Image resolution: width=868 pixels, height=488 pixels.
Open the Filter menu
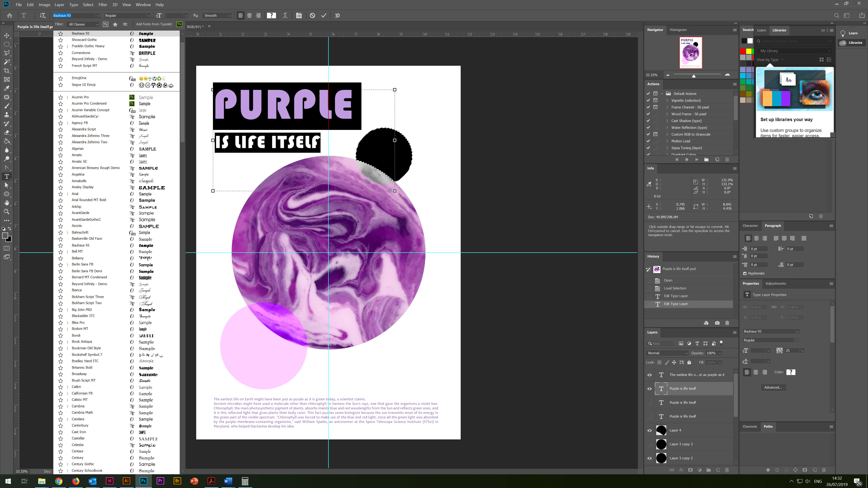(x=102, y=5)
